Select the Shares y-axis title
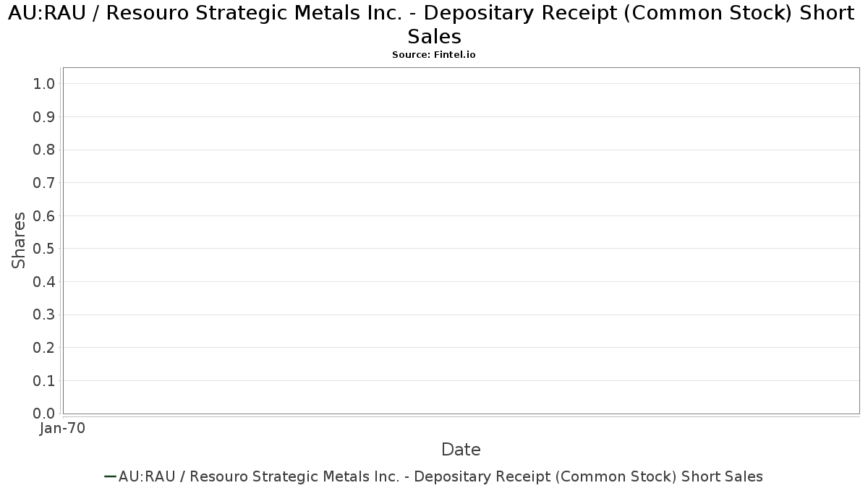The width and height of the screenshot is (868, 488). (x=20, y=240)
